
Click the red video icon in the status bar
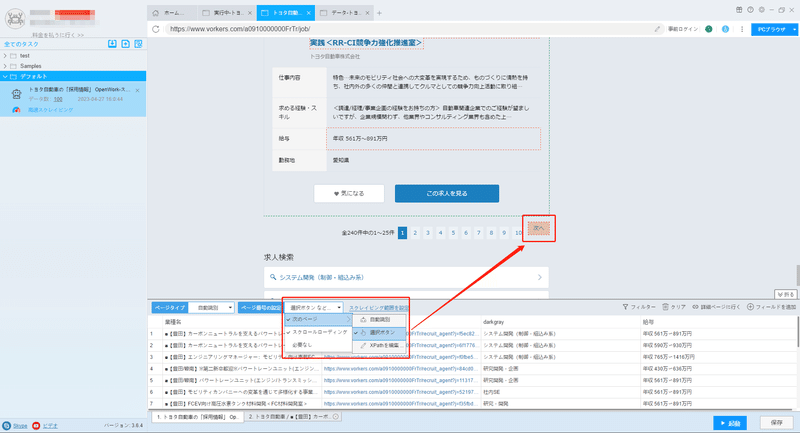[x=36, y=425]
